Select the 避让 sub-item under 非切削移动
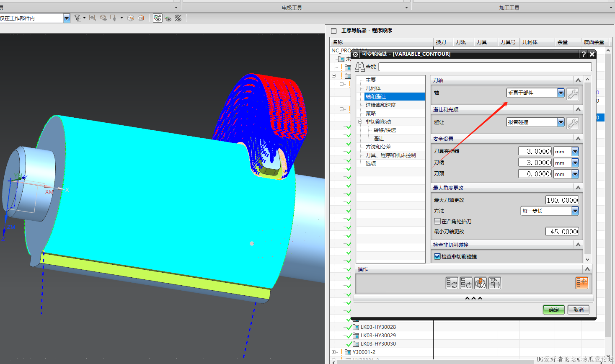615x364 pixels. [x=379, y=139]
